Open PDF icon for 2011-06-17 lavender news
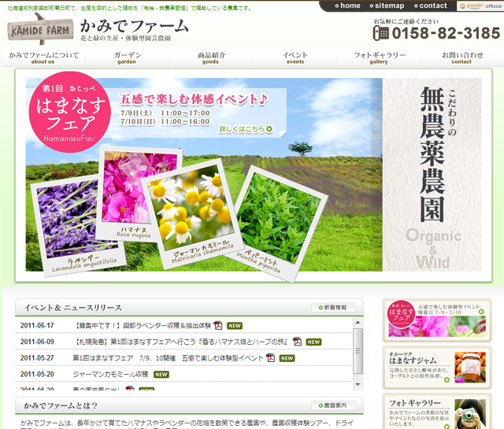 tap(217, 325)
